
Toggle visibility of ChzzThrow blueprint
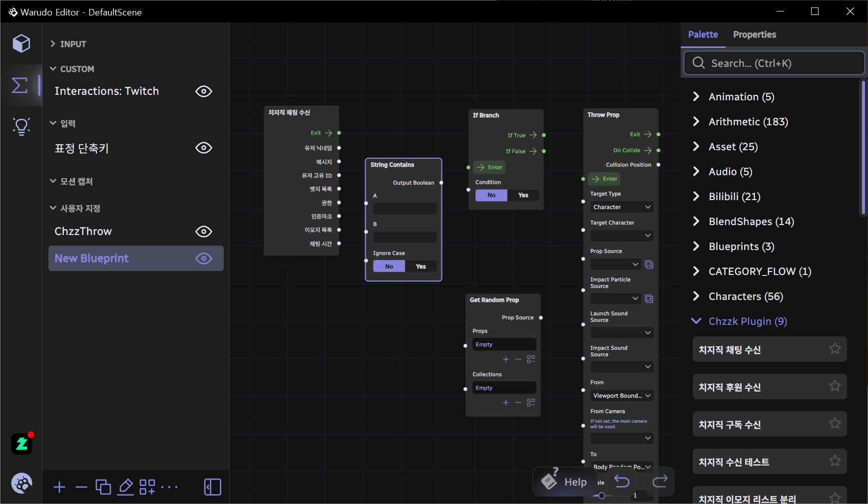[x=204, y=232]
